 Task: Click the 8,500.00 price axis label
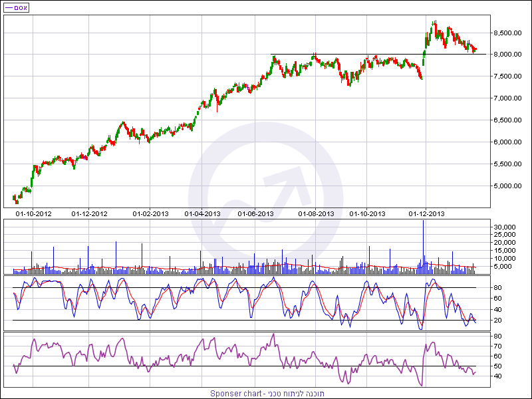click(507, 33)
